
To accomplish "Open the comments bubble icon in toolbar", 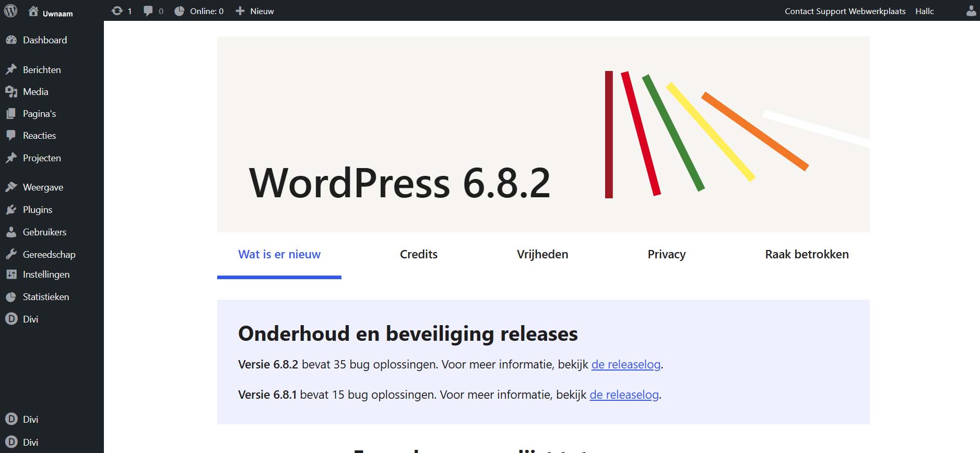I will point(148,11).
